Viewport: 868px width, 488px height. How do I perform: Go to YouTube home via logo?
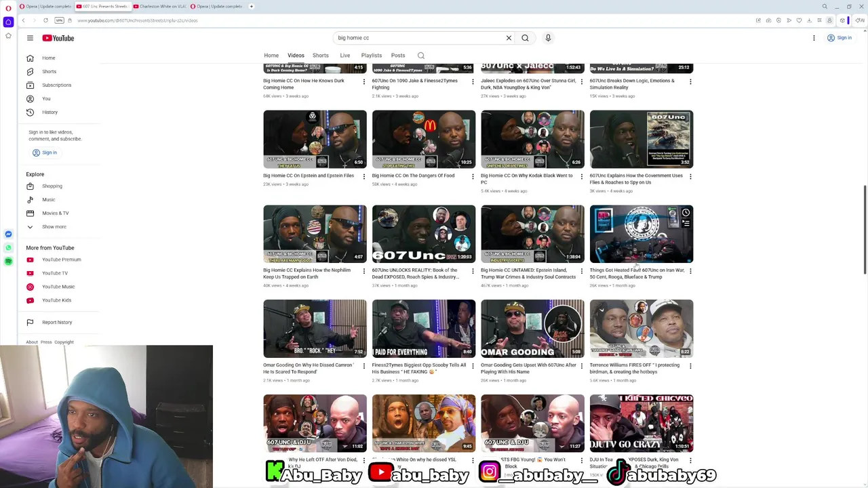point(58,38)
